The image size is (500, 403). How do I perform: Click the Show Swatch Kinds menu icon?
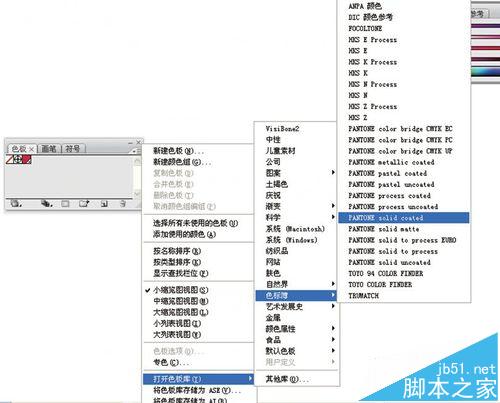coord(47,203)
